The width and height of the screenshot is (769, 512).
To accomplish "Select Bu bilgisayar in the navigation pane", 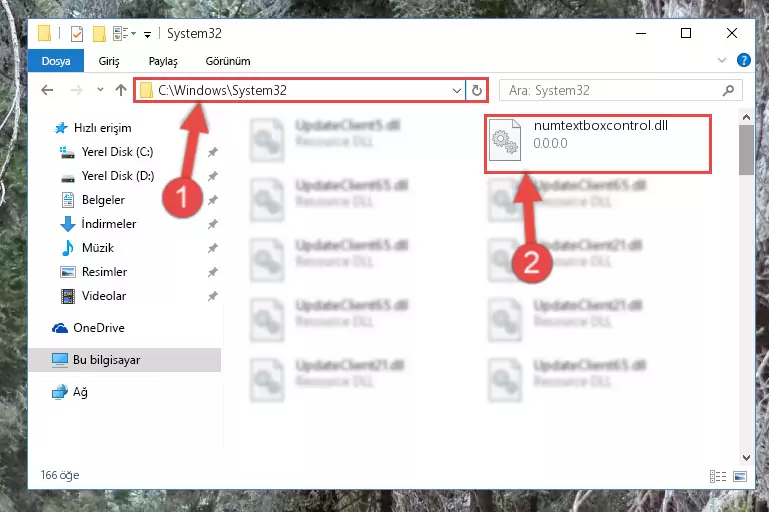I will 125,360.
